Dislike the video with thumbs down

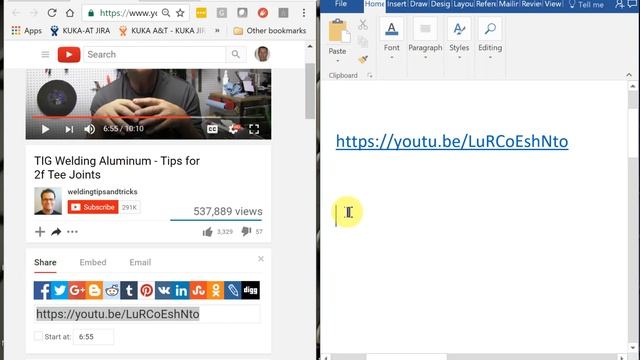pyautogui.click(x=246, y=231)
